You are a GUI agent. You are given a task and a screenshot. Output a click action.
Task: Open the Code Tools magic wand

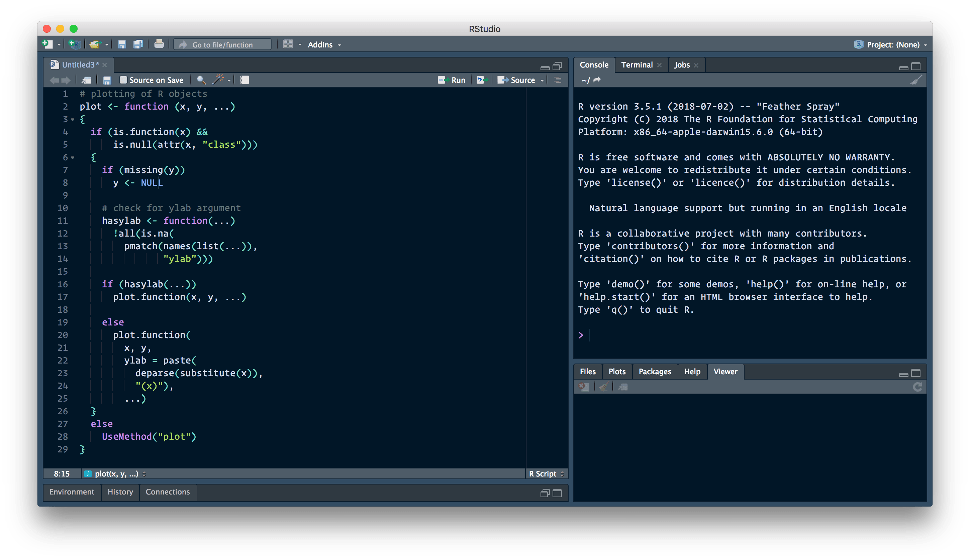click(x=218, y=80)
